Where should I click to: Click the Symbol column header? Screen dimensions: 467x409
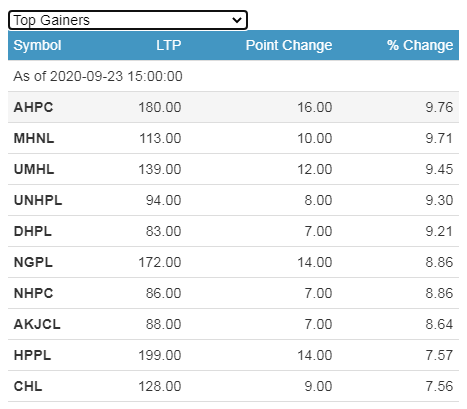[37, 45]
